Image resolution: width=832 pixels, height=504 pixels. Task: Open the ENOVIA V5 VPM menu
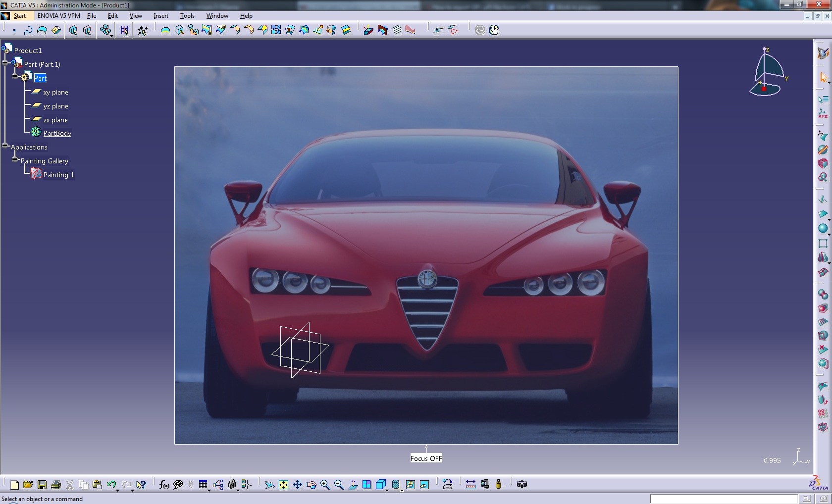tap(59, 16)
